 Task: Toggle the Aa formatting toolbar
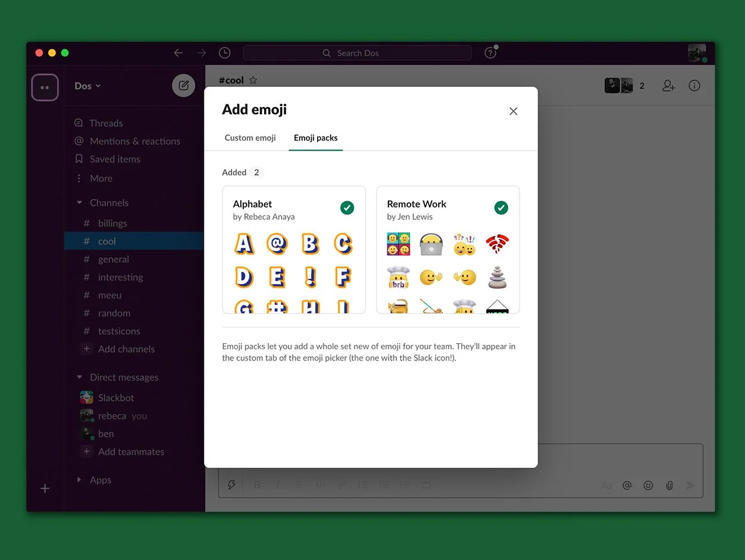pos(607,486)
